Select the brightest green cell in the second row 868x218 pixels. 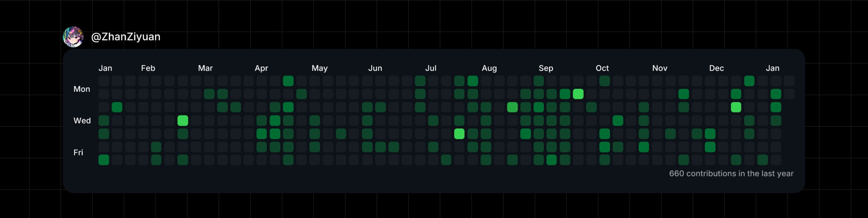point(578,94)
